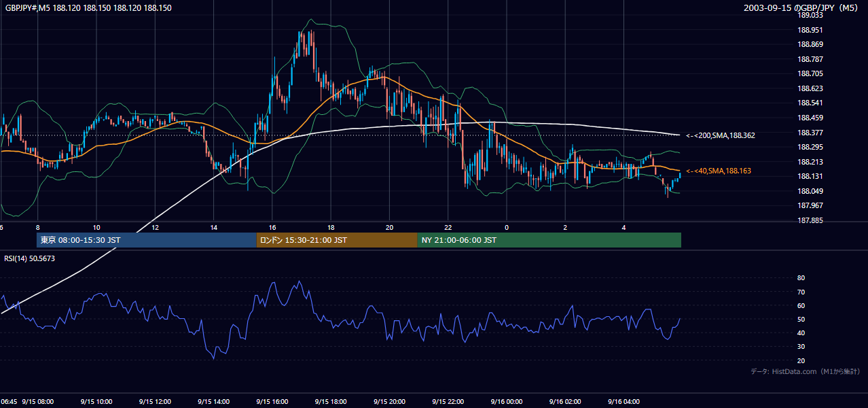This screenshot has width=868, height=408.
Task: Click hour tick 0 under price chart
Action: pos(506,227)
